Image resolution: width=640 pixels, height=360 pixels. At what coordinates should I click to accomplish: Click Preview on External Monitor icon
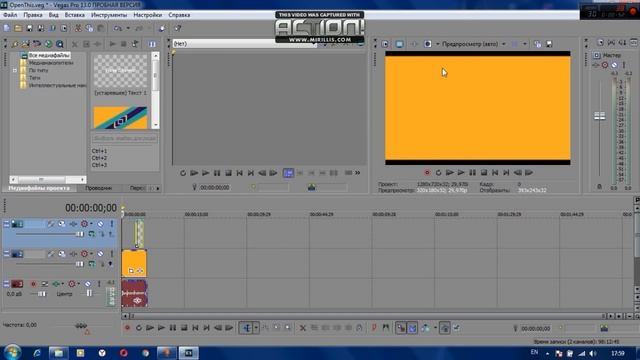pyautogui.click(x=399, y=44)
